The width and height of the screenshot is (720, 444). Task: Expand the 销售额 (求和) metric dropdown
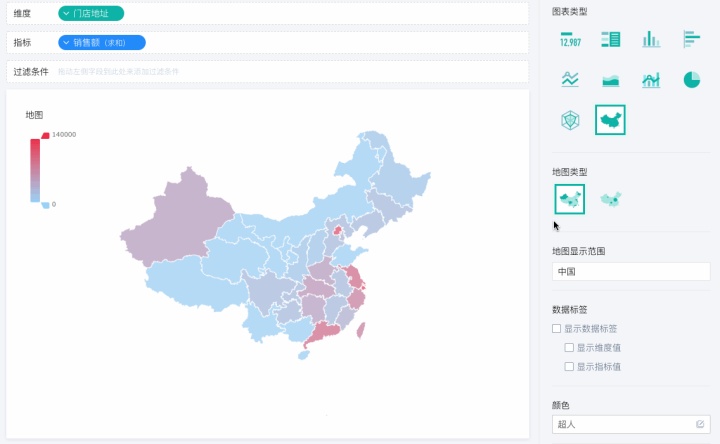[102, 43]
